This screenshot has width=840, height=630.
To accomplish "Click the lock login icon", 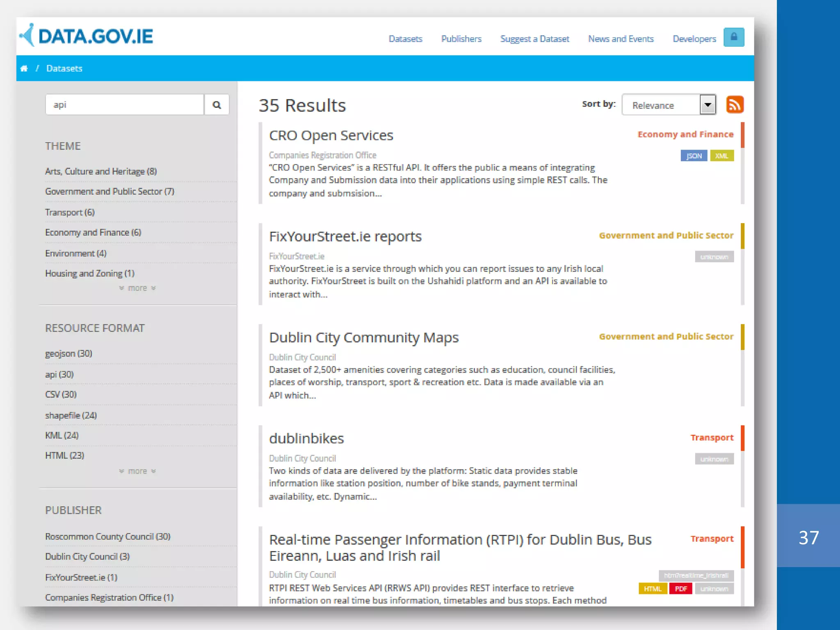I will click(733, 37).
